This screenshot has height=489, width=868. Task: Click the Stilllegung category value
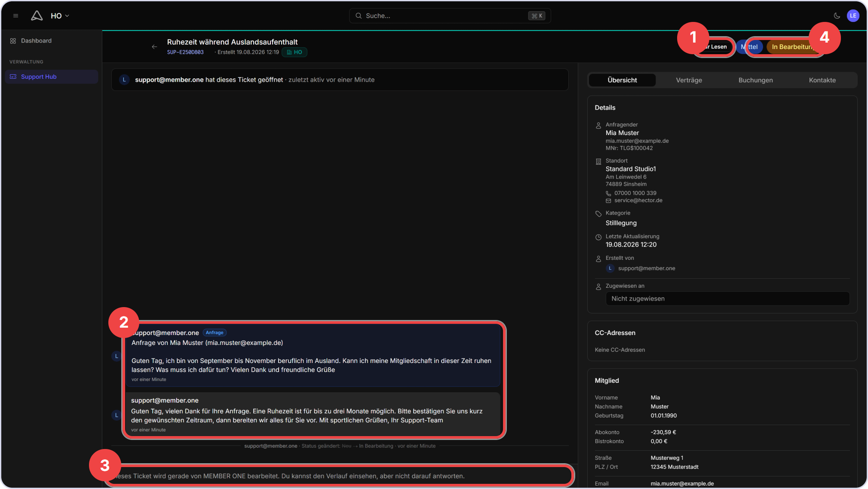pos(621,223)
